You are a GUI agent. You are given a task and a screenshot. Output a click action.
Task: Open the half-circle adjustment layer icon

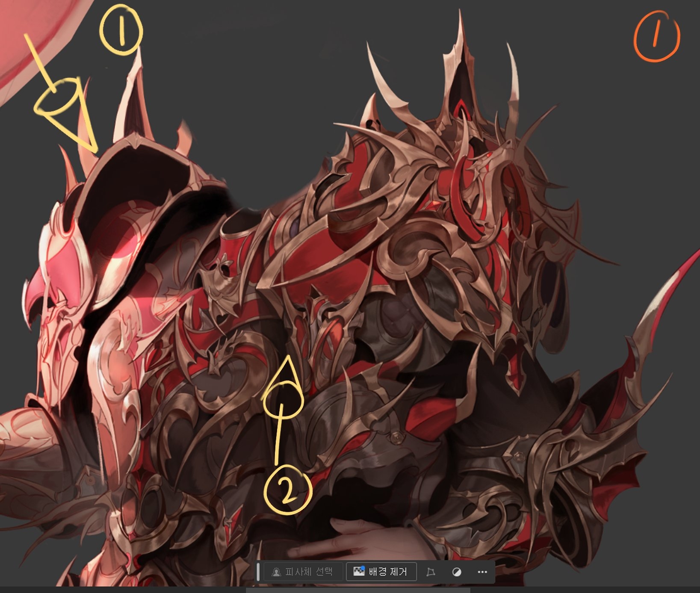pyautogui.click(x=457, y=572)
